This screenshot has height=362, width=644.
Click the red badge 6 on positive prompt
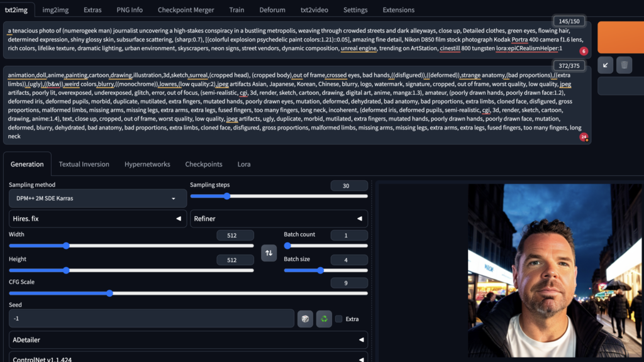click(x=583, y=52)
